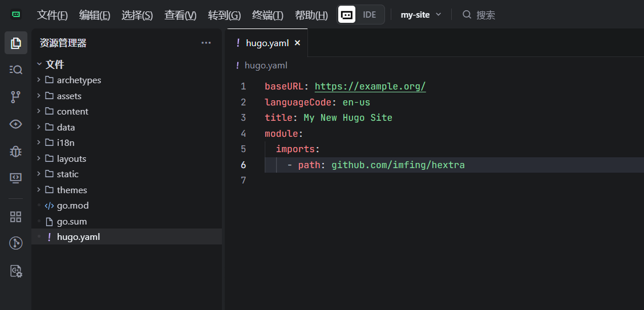Click the git circle icon in activity bar
The width and height of the screenshot is (644, 310).
coord(16,243)
